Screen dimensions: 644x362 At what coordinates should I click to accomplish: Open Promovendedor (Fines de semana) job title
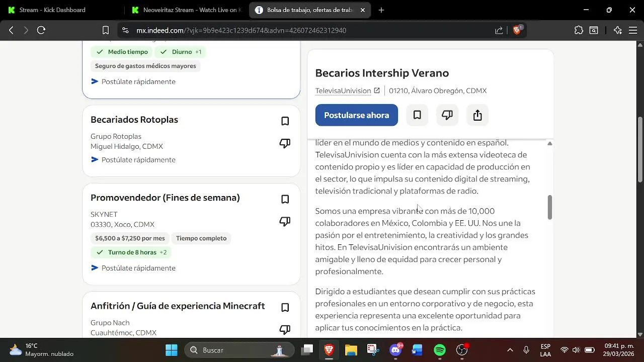point(165,198)
